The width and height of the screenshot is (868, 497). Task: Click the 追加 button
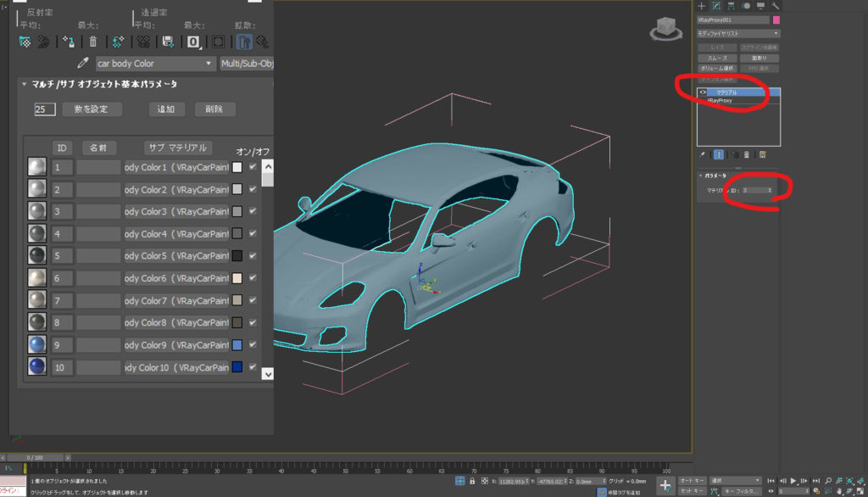166,109
